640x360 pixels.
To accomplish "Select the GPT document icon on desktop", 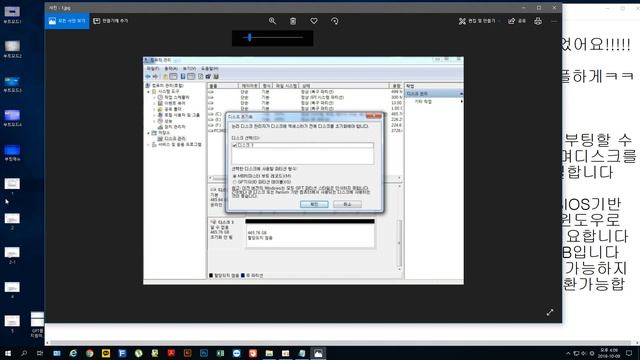I will pyautogui.click(x=37, y=325).
